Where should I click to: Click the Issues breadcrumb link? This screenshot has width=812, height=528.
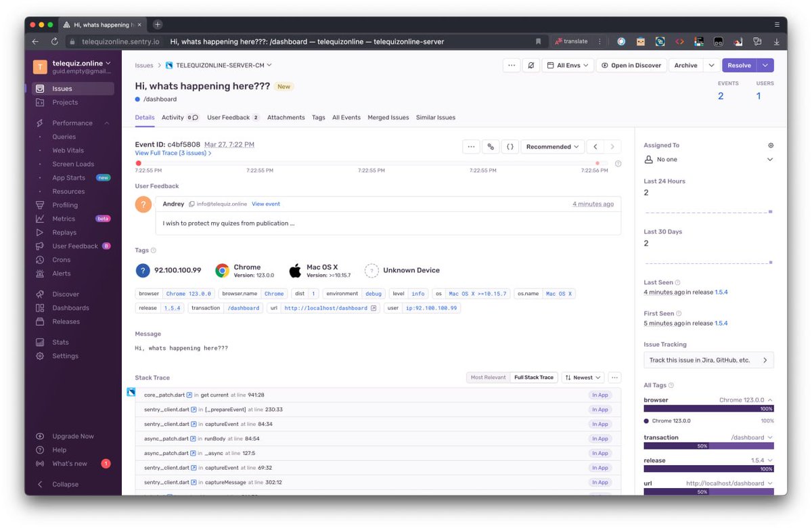point(144,66)
